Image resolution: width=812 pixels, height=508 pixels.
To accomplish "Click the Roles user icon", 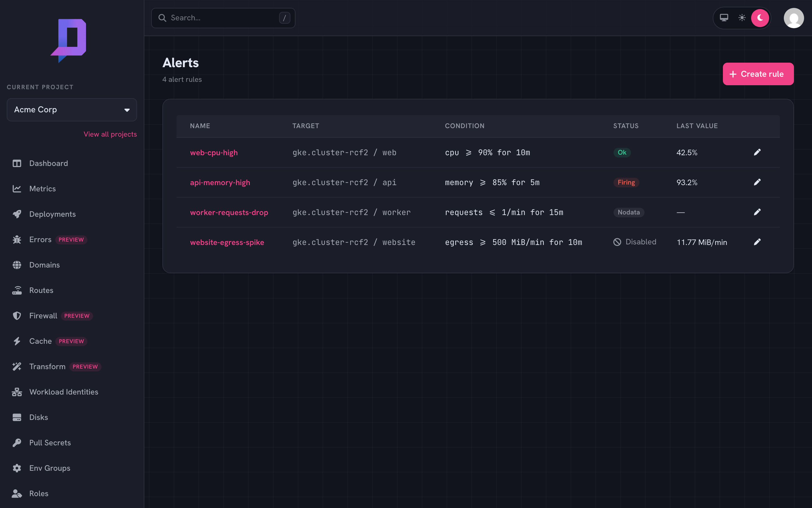I will click(x=17, y=494).
